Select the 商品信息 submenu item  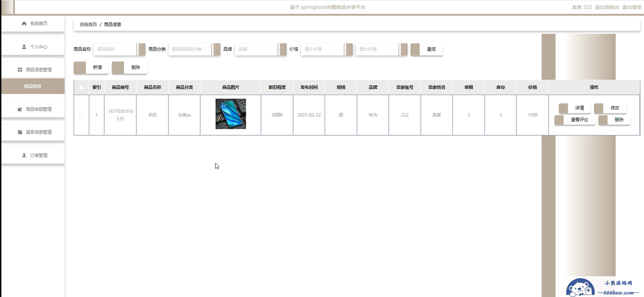click(x=33, y=86)
